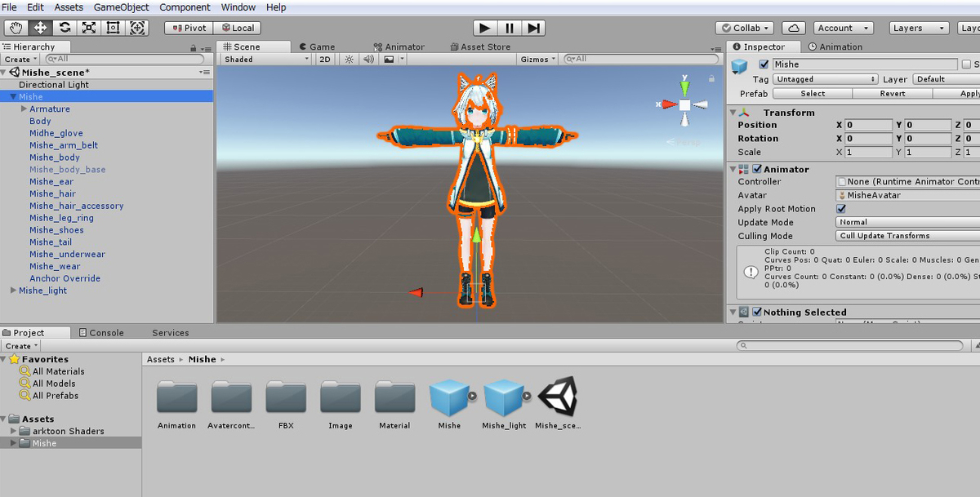Open the Account dropdown
The width and height of the screenshot is (980, 497).
tap(844, 28)
